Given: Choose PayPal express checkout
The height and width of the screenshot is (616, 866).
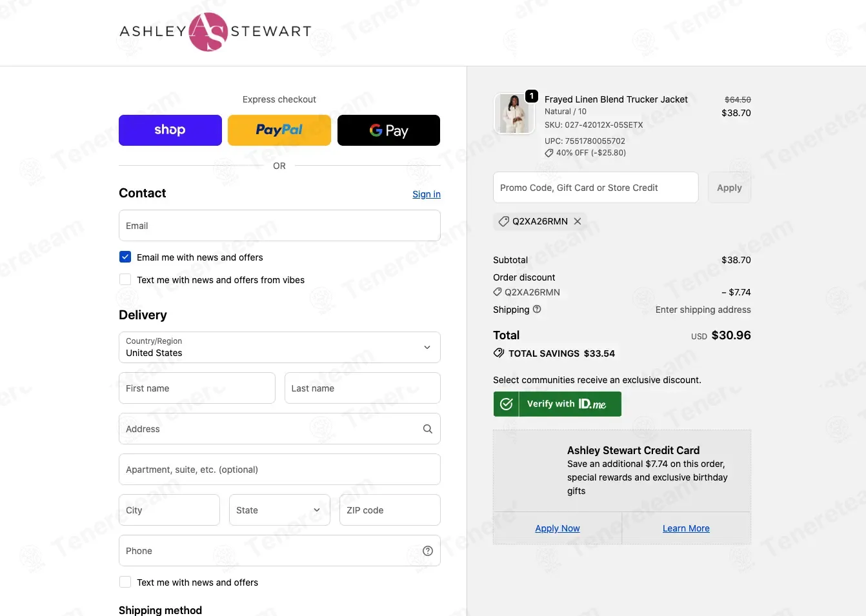Looking at the screenshot, I should [x=279, y=130].
